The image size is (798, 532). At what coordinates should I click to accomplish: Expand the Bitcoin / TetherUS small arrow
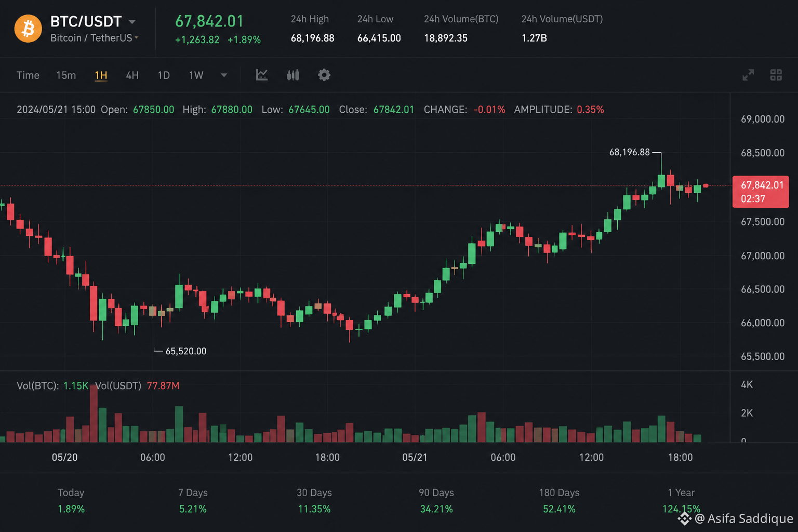tap(136, 37)
